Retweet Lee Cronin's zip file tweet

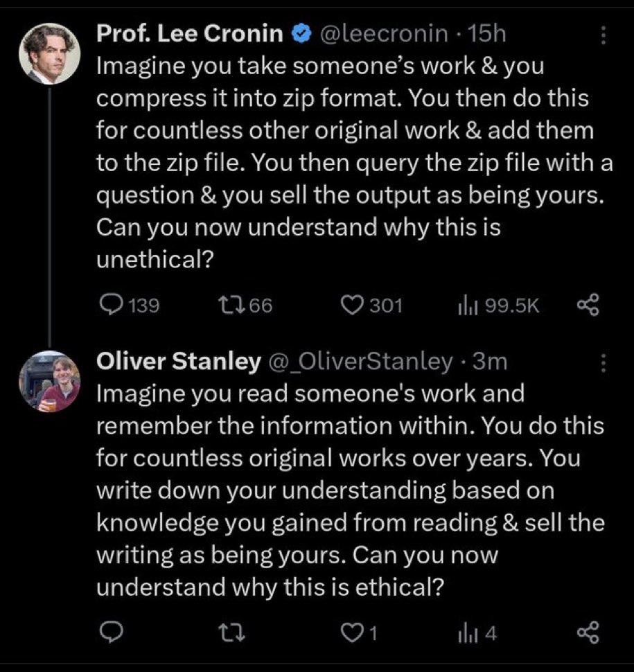tap(226, 305)
